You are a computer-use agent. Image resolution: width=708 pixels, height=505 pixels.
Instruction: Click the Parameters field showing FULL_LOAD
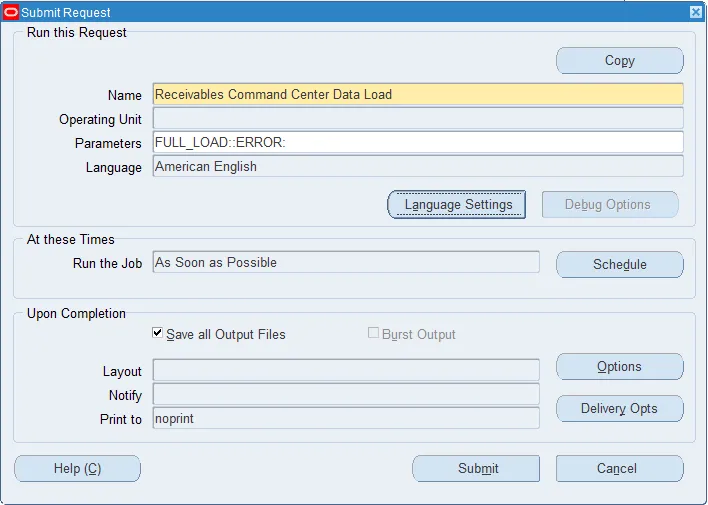(x=418, y=142)
